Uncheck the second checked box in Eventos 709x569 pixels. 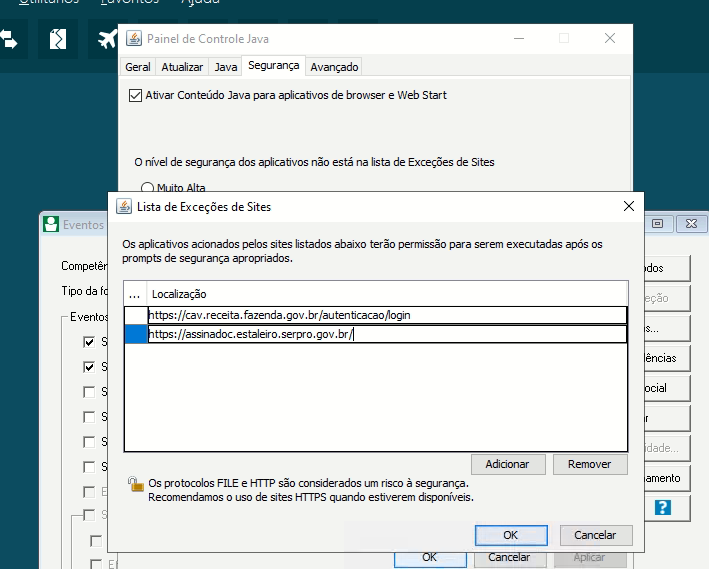(89, 367)
